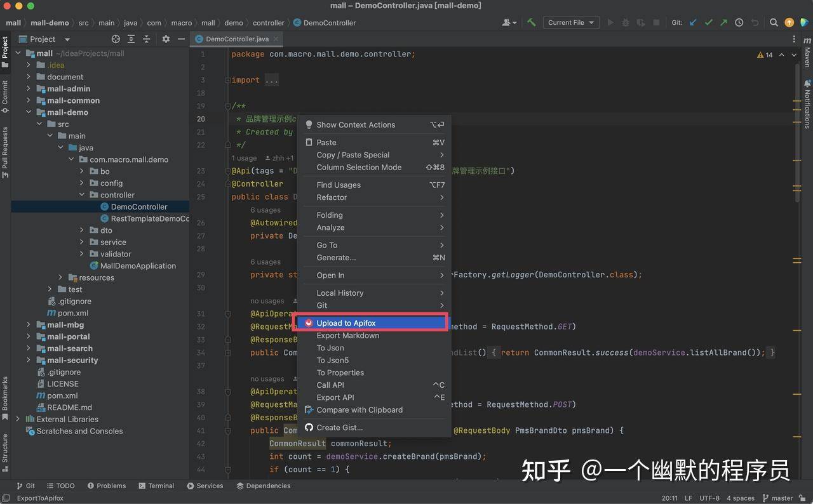This screenshot has height=504, width=813.
Task: Click the Run with Coverage icon
Action: click(641, 22)
